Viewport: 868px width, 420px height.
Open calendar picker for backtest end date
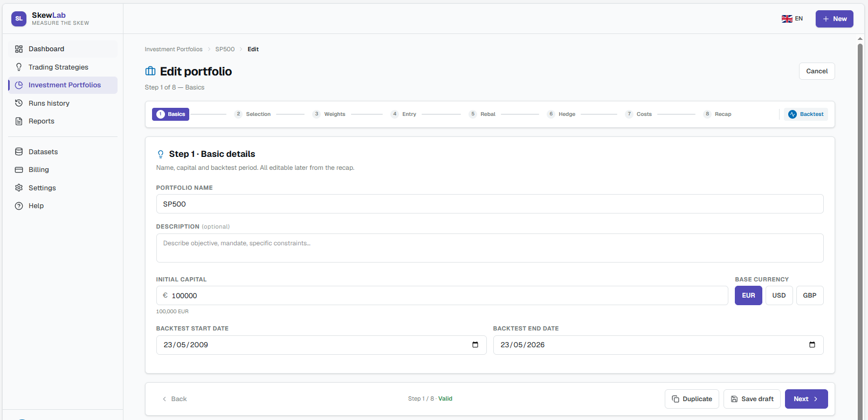click(x=812, y=345)
